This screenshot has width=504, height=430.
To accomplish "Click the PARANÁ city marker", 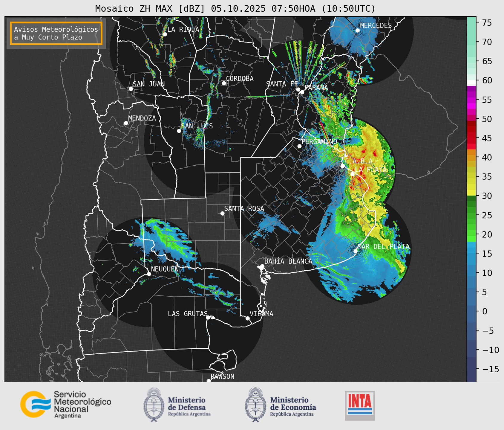I will tap(302, 92).
